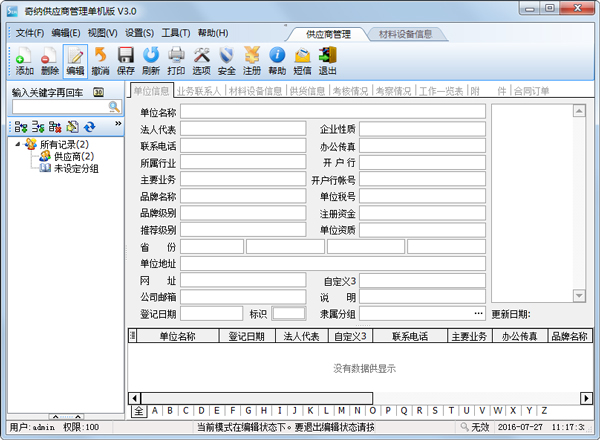This screenshot has height=440, width=600.
Task: Filter by the 全 (all) letter button
Action: [139, 411]
